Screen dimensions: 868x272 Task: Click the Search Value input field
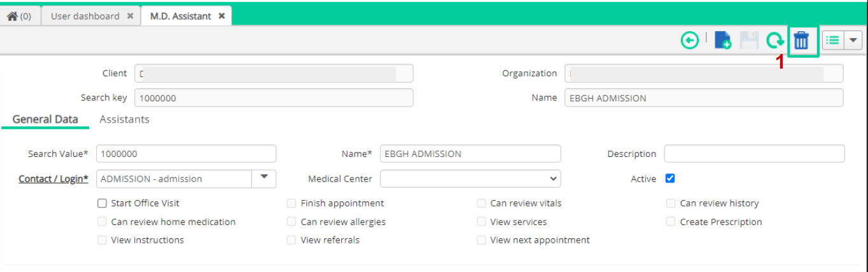(x=186, y=154)
